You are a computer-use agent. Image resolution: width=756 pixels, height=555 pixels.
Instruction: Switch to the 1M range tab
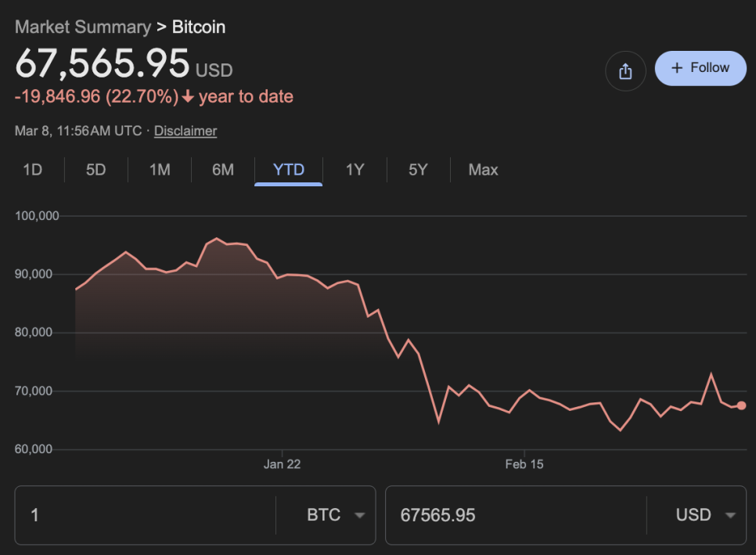click(160, 170)
